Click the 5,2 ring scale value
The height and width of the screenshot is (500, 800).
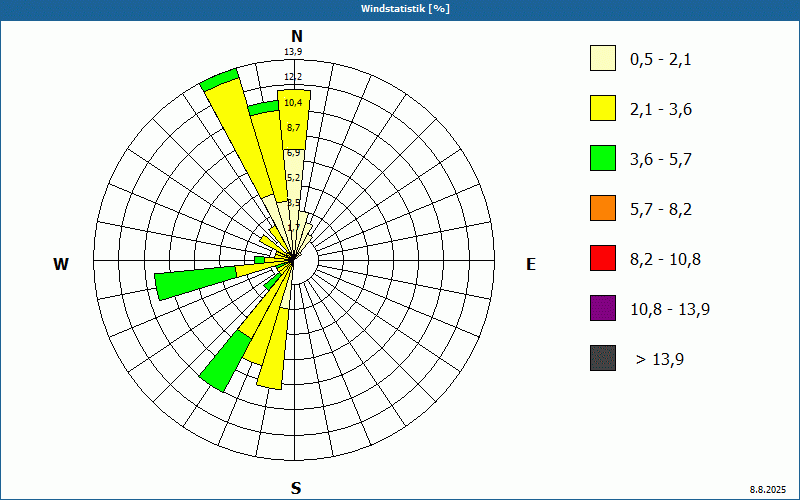[x=293, y=178]
